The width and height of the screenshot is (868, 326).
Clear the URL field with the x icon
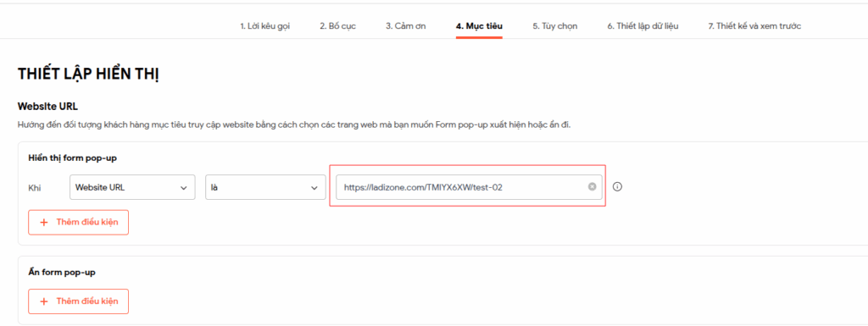click(592, 187)
